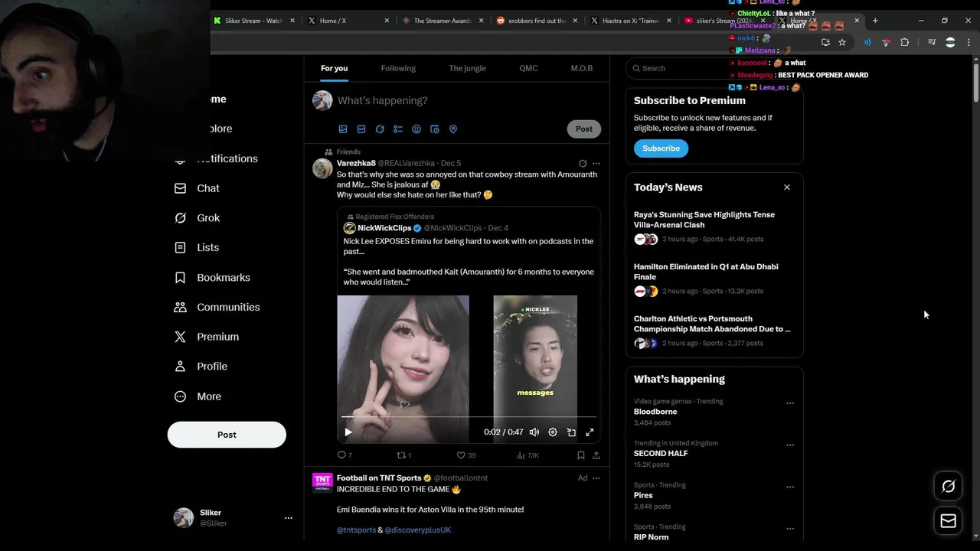Click the composer Post button
Image resolution: width=980 pixels, height=551 pixels.
click(x=584, y=129)
